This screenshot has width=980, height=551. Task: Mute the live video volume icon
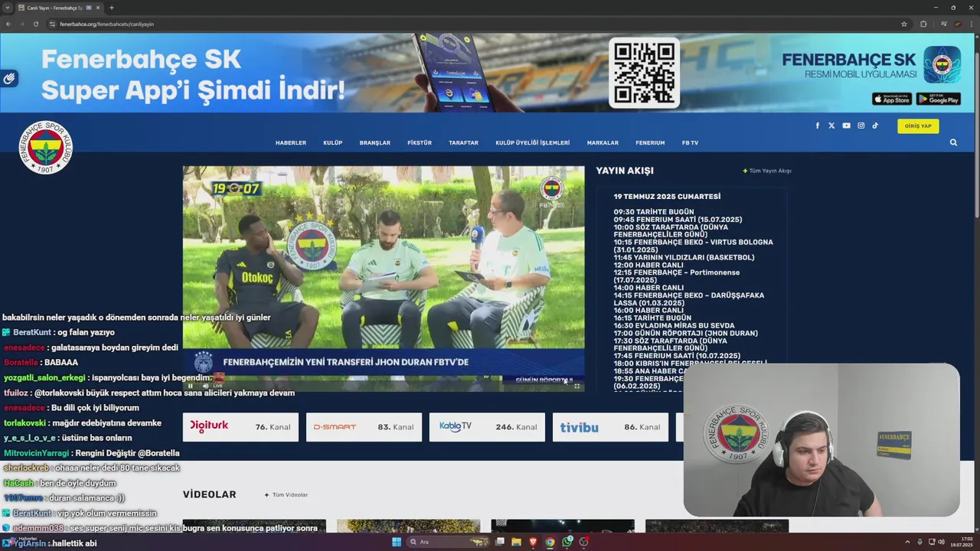pyautogui.click(x=204, y=386)
